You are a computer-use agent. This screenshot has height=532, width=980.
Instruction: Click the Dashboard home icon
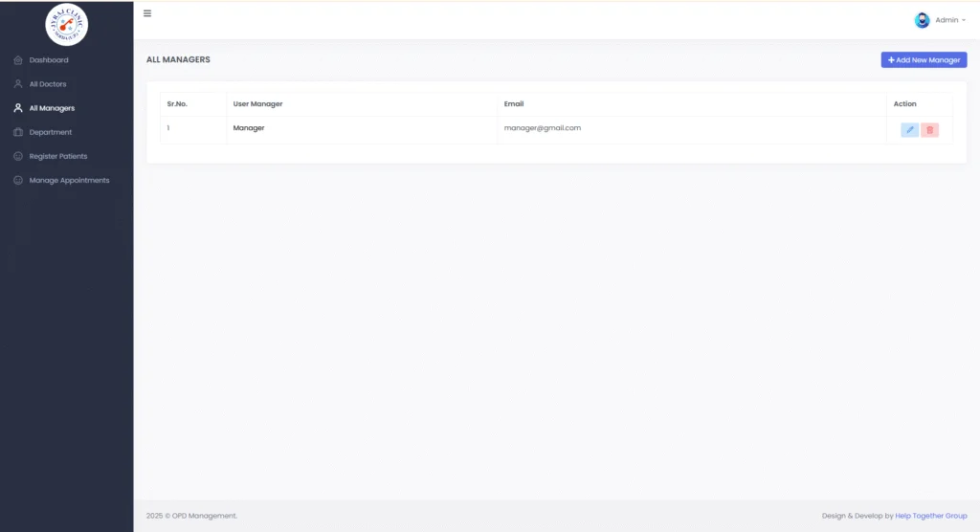[x=18, y=60]
